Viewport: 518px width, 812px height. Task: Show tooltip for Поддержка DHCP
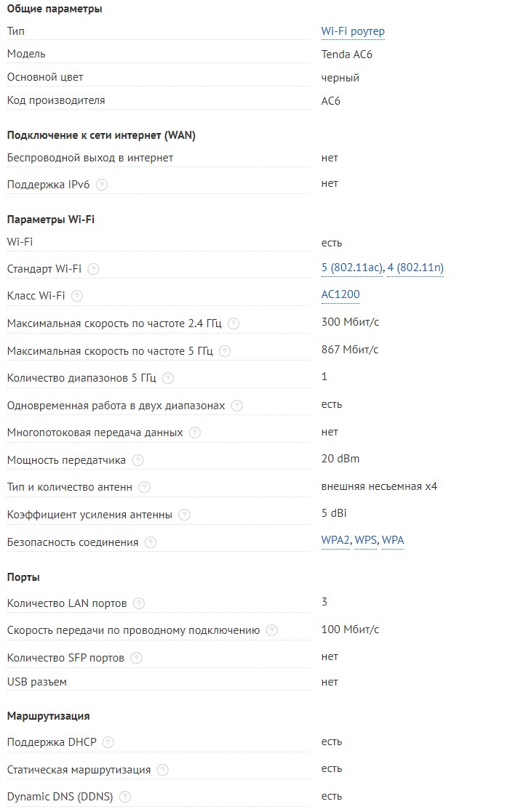(108, 743)
